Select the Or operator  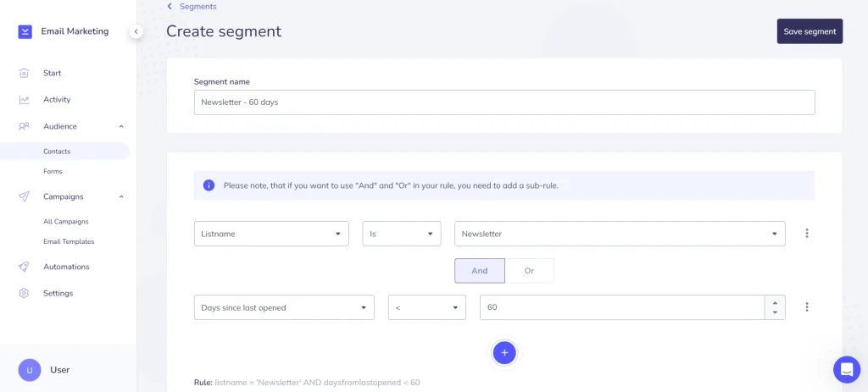(x=529, y=270)
